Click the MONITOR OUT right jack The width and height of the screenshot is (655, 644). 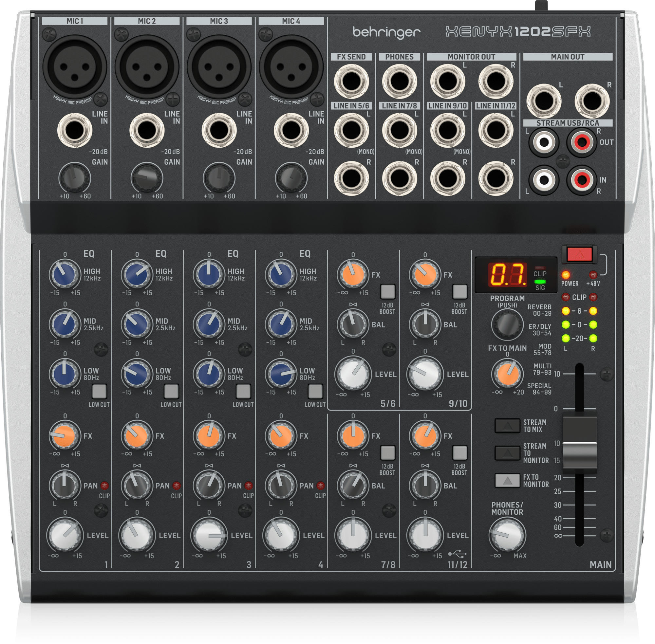coord(496,81)
